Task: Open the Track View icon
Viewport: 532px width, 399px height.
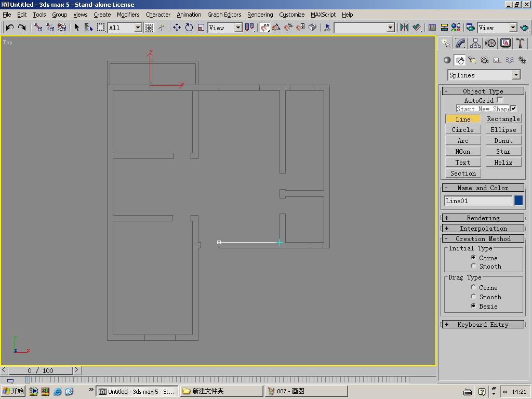Action: point(432,28)
